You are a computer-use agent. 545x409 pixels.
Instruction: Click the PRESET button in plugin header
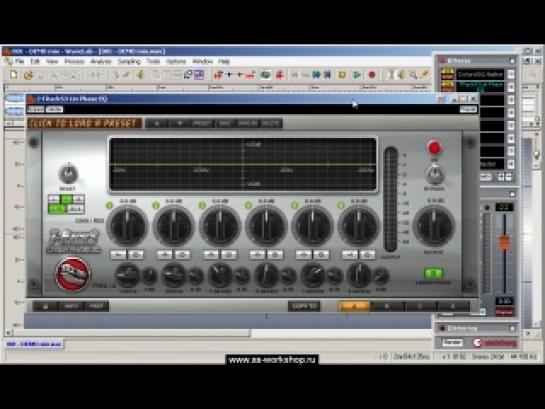(x=202, y=123)
